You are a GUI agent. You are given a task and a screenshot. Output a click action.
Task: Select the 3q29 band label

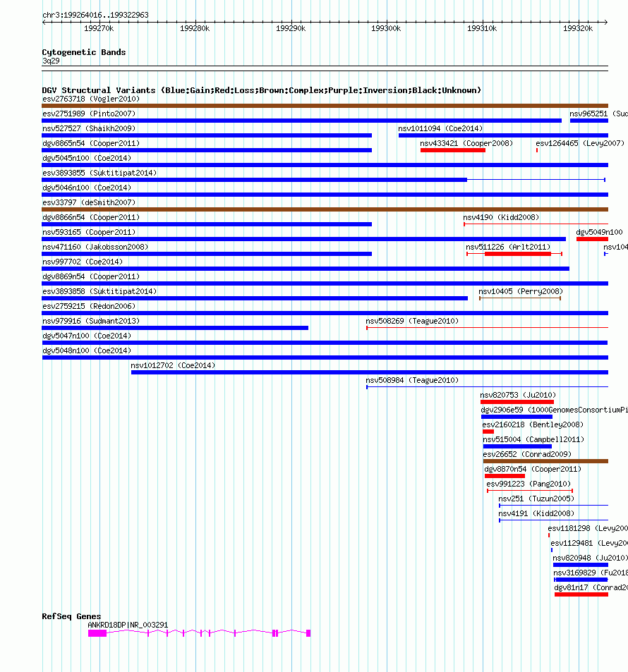tap(51, 61)
